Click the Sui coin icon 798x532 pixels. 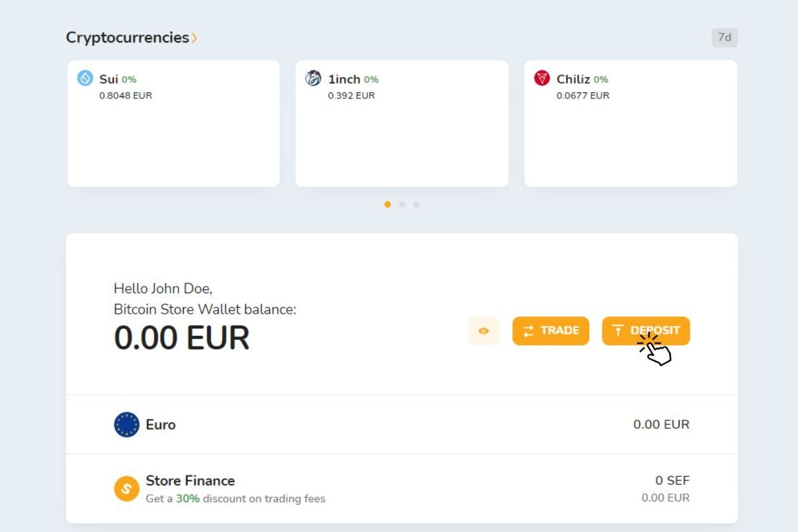coord(85,78)
